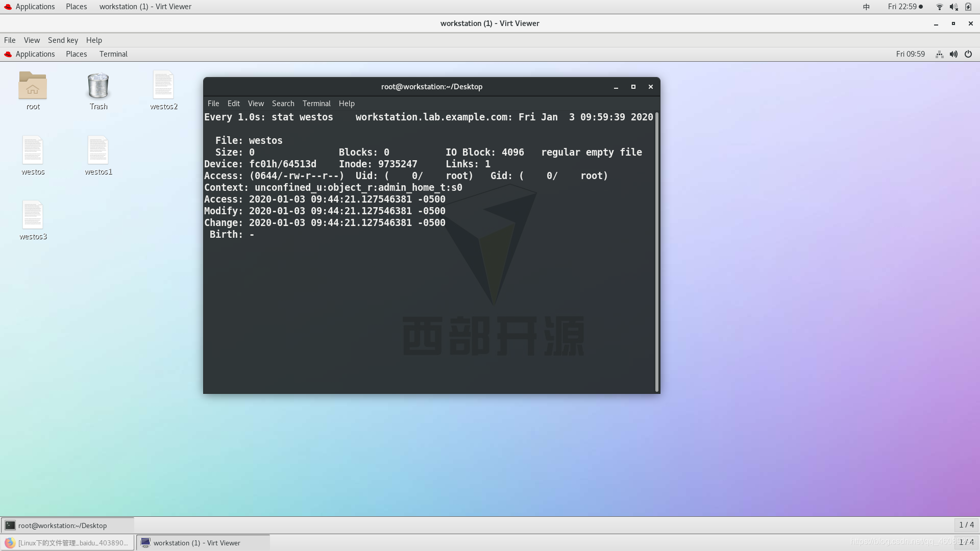Open the root home folder icon
This screenshot has width=980, height=551.
[33, 85]
